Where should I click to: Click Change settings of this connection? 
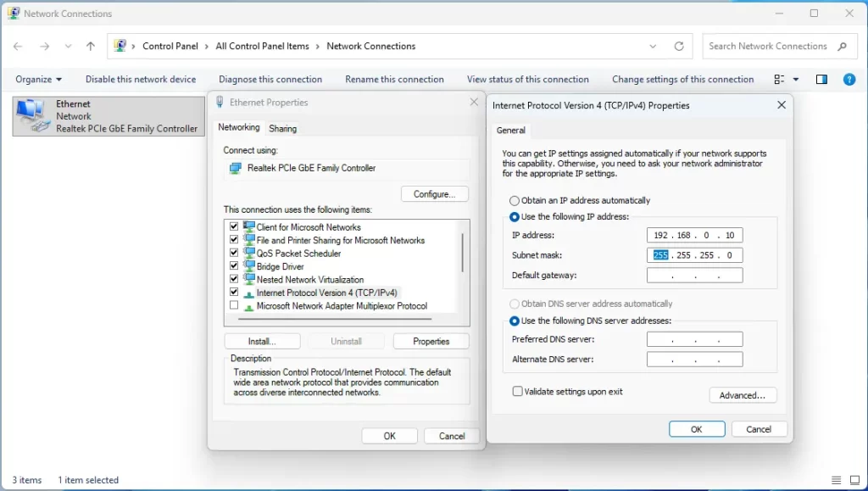pyautogui.click(x=682, y=79)
